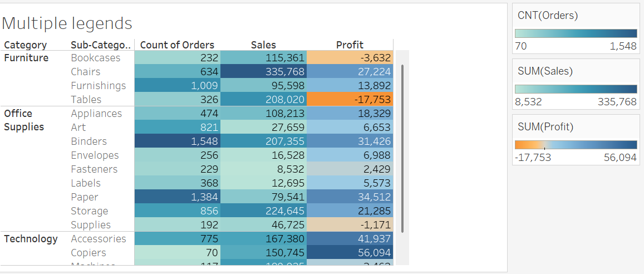This screenshot has height=274, width=644.
Task: Select Tables profit cell showing -17,753
Action: (x=350, y=100)
